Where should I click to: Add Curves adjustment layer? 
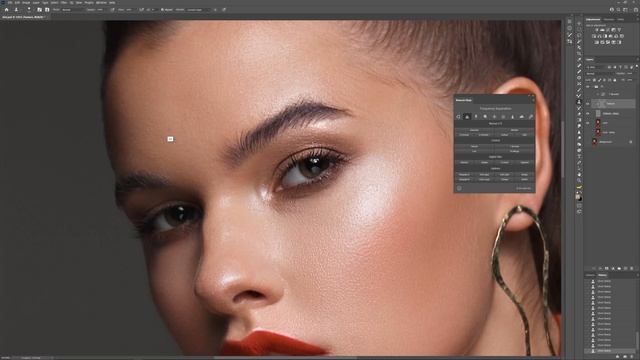(608, 30)
